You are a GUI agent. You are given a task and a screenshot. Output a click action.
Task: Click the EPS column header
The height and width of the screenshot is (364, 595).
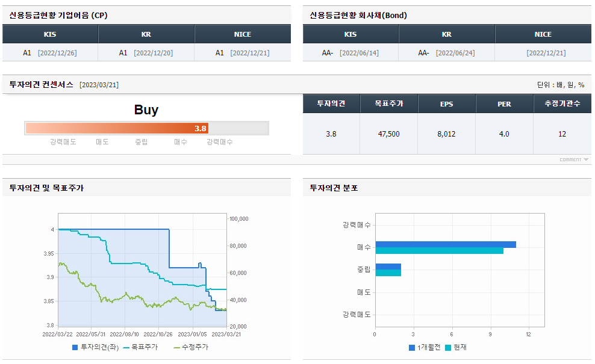(447, 103)
